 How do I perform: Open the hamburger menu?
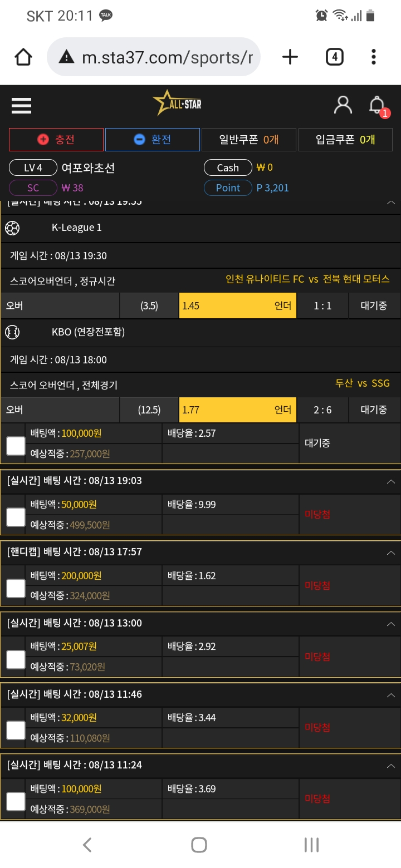[x=21, y=105]
